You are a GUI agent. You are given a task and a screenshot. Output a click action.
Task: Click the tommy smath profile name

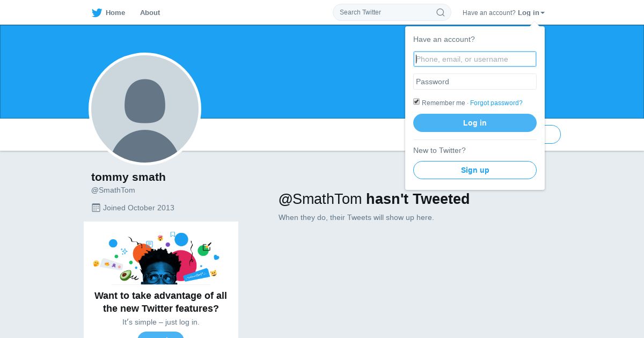point(128,177)
